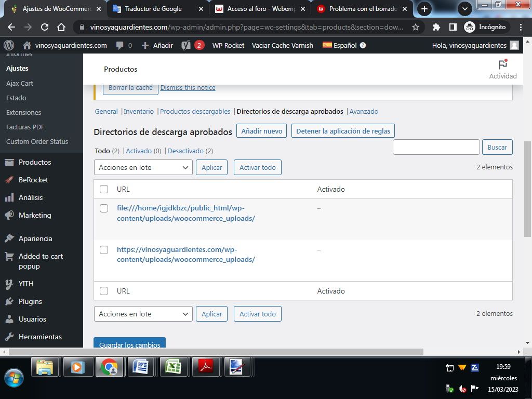Open the Windows Start button
The image size is (532, 399).
[14, 378]
